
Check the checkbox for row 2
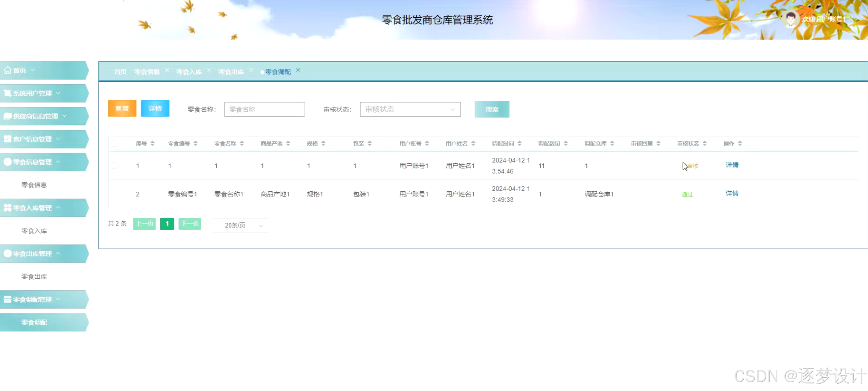114,194
